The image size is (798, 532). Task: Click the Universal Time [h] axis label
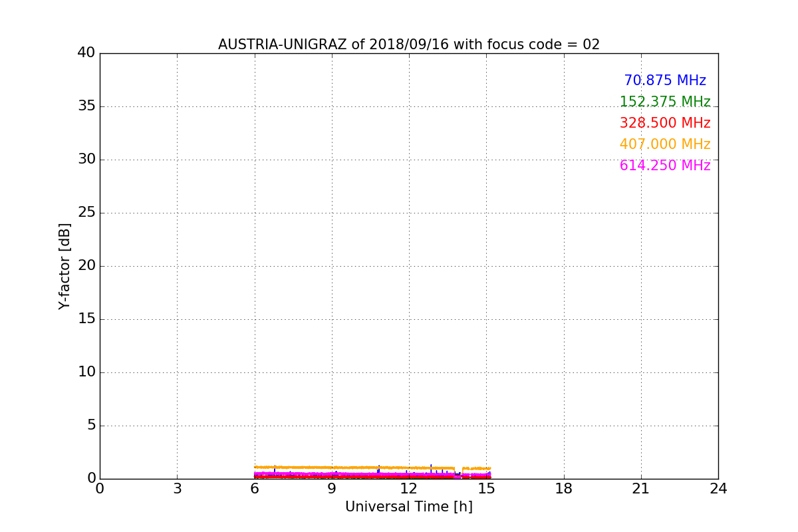(409, 507)
